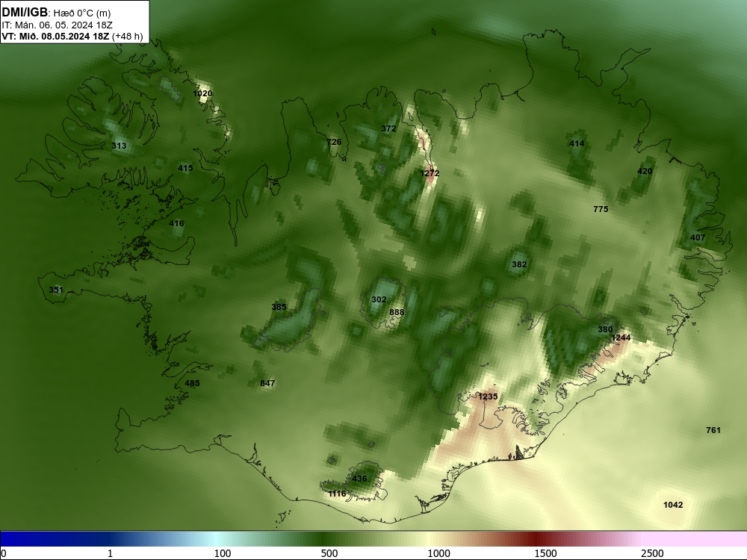Viewport: 747px width, 560px height.
Task: Click the 1116 value label
Action: 337,494
